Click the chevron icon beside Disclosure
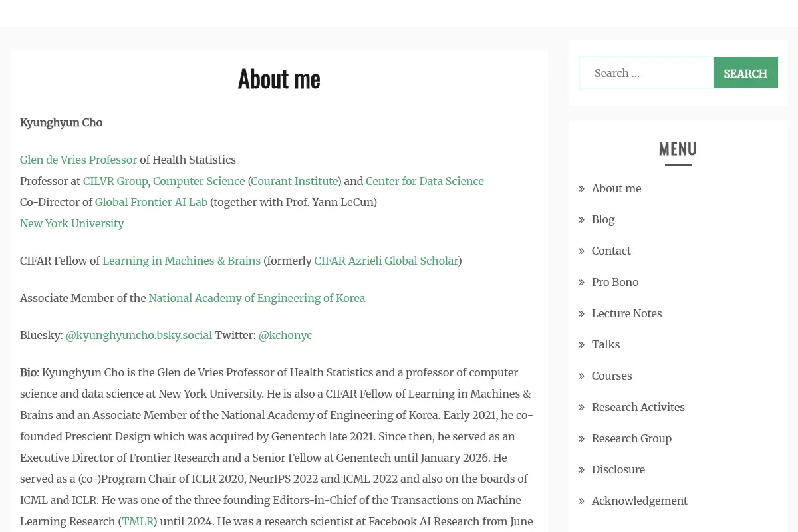This screenshot has width=798, height=532. pos(582,470)
